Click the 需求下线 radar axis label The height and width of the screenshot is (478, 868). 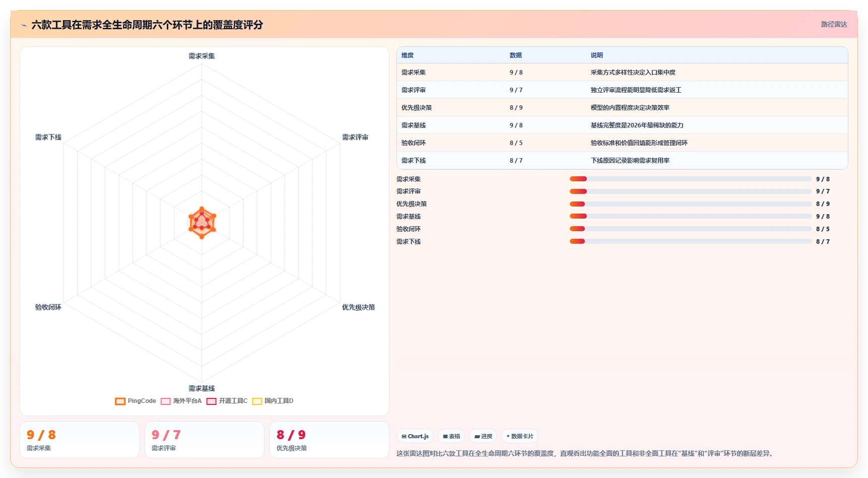pos(48,137)
